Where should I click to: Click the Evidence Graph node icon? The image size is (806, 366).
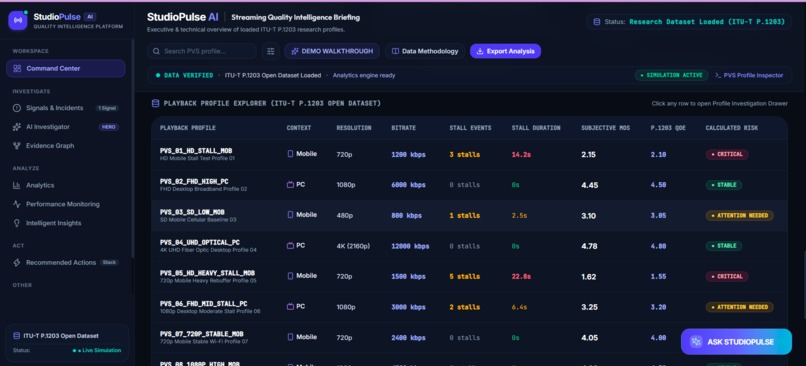pyautogui.click(x=16, y=146)
